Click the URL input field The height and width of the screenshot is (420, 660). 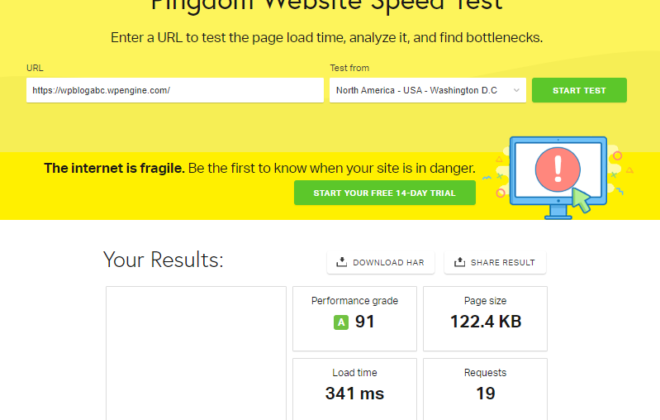coord(175,90)
